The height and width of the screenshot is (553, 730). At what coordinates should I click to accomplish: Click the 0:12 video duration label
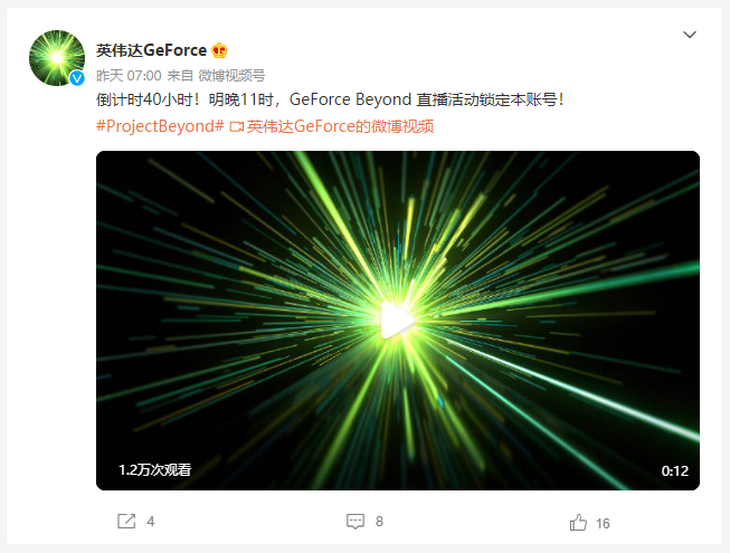[x=675, y=471]
